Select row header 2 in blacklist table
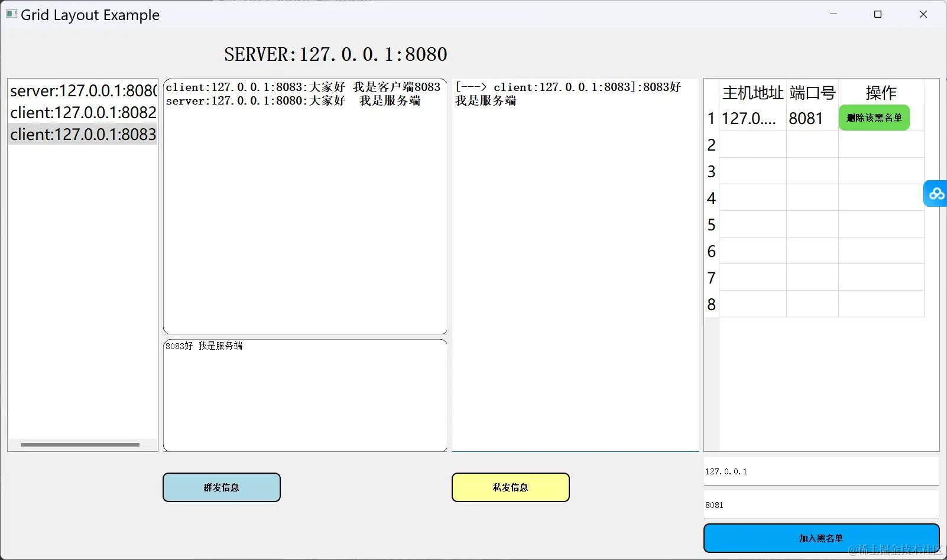947x560 pixels. [x=712, y=145]
